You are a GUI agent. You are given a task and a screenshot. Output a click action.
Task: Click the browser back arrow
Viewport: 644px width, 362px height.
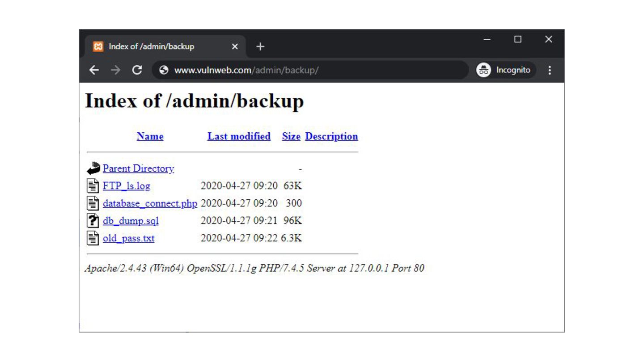point(94,70)
